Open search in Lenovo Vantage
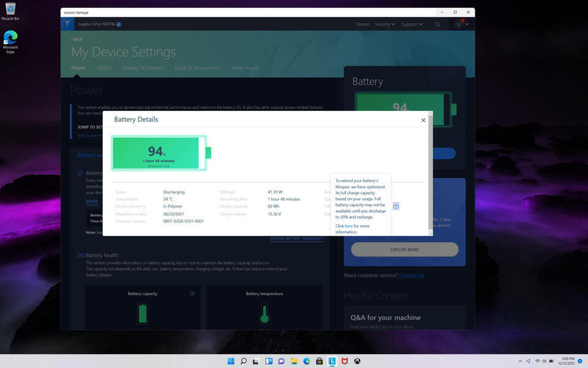The width and height of the screenshot is (588, 368). [437, 25]
